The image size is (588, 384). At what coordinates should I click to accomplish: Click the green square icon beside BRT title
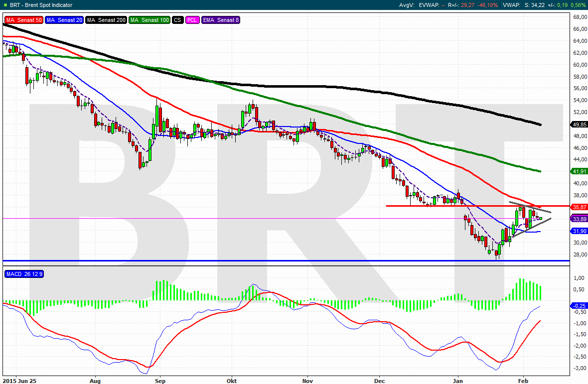tap(5, 5)
